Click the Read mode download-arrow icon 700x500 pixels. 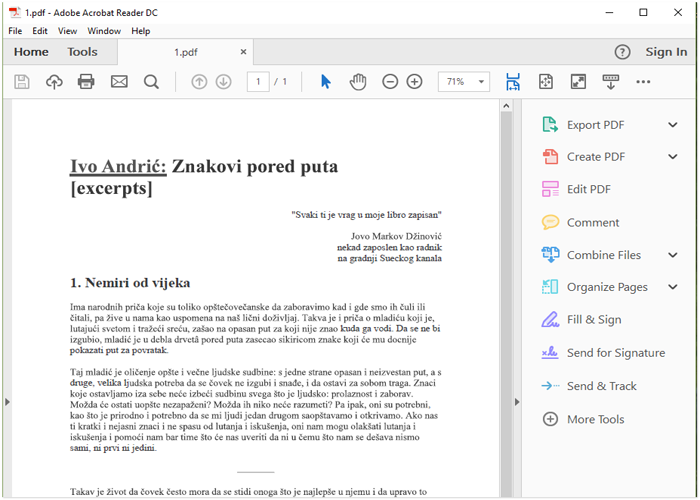[x=611, y=82]
